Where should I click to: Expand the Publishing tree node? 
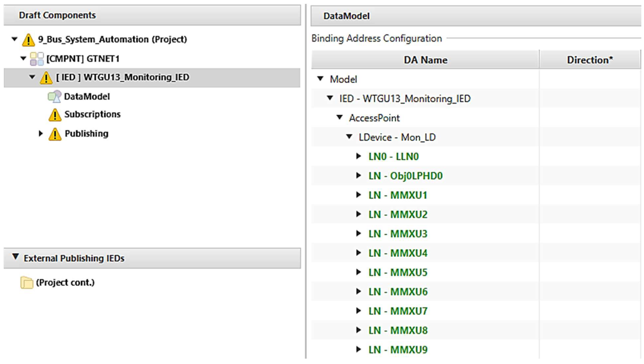coord(40,134)
